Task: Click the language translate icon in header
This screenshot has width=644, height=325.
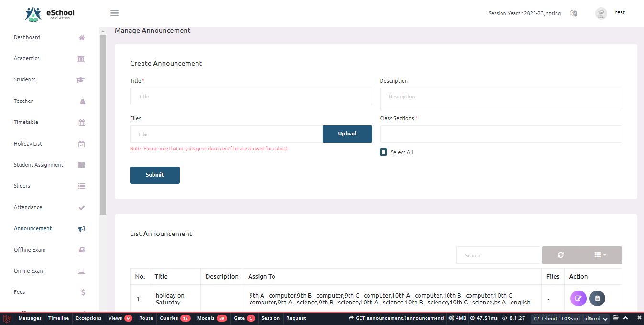Action: point(574,13)
